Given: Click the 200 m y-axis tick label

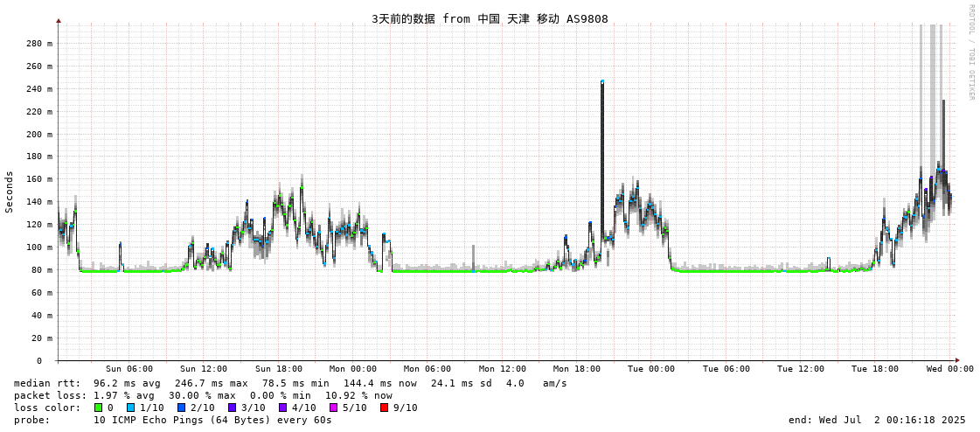Looking at the screenshot, I should 40,134.
